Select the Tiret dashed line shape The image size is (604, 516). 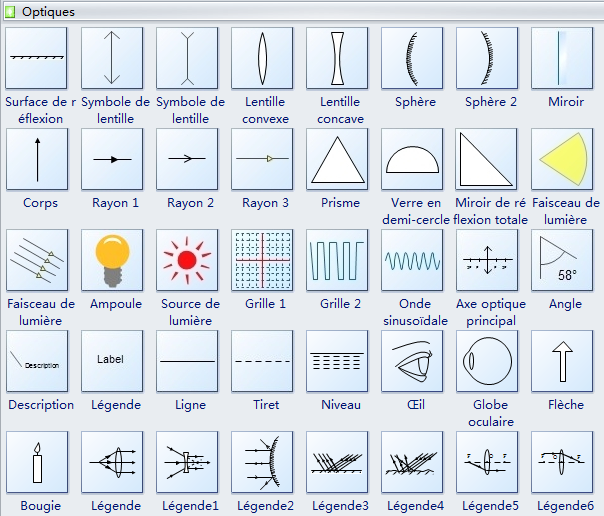click(x=262, y=361)
